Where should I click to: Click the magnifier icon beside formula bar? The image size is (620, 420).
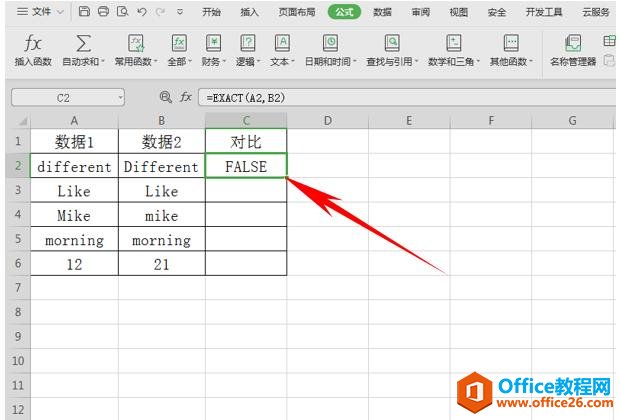pyautogui.click(x=165, y=97)
